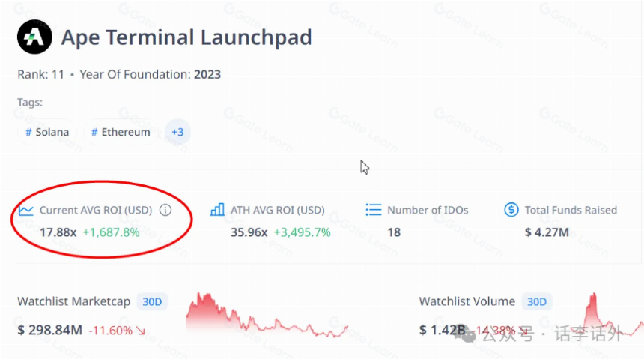
Task: Click the Current AVG ROI info icon
Action: pos(165,210)
